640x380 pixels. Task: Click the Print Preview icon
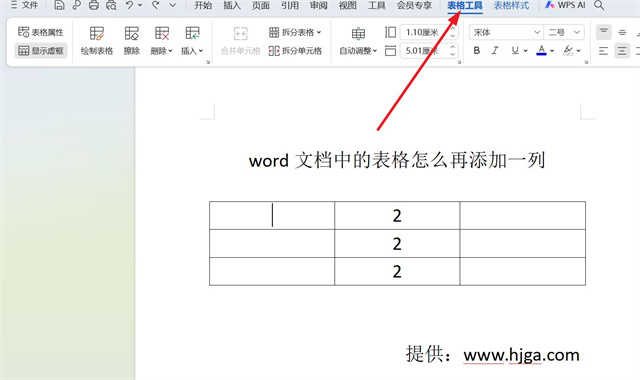pyautogui.click(x=111, y=5)
